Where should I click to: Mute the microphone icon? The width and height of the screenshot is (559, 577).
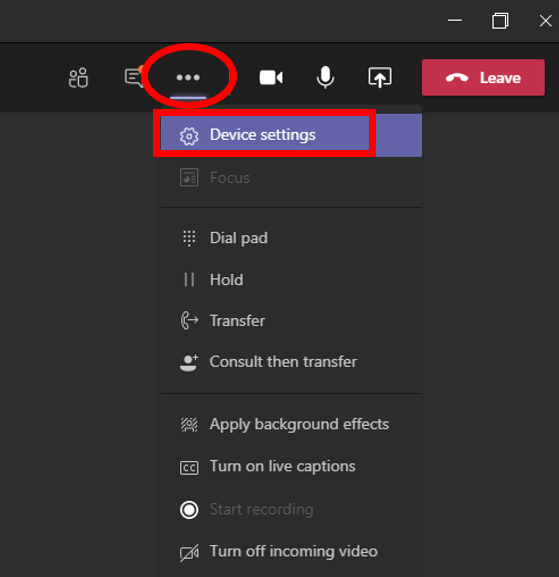[x=325, y=78]
